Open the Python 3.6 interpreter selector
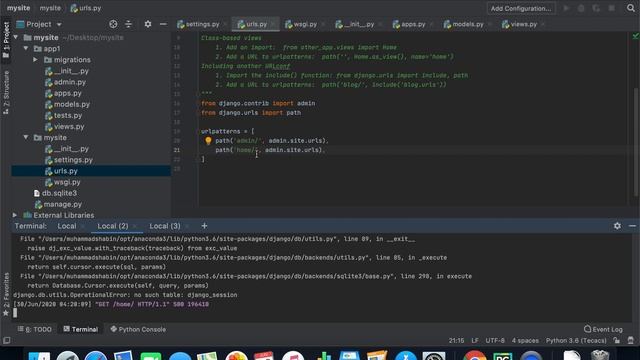The width and height of the screenshot is (640, 360). click(576, 340)
